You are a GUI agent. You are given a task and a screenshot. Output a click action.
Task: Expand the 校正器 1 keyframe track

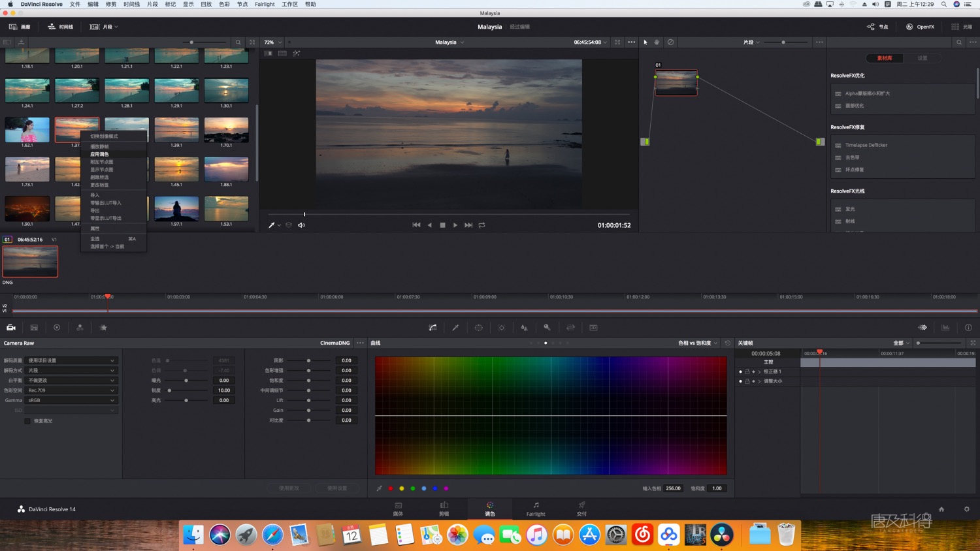(x=759, y=371)
